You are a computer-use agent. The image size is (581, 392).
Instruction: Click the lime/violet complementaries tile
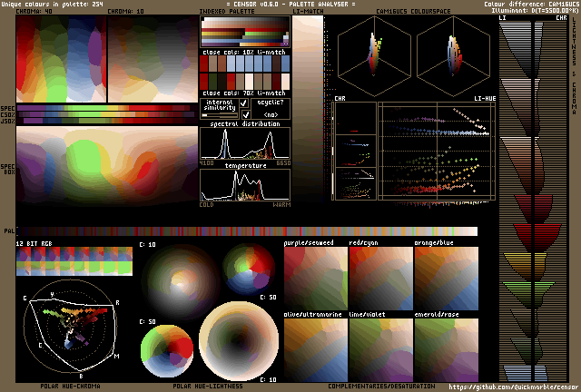380,351
